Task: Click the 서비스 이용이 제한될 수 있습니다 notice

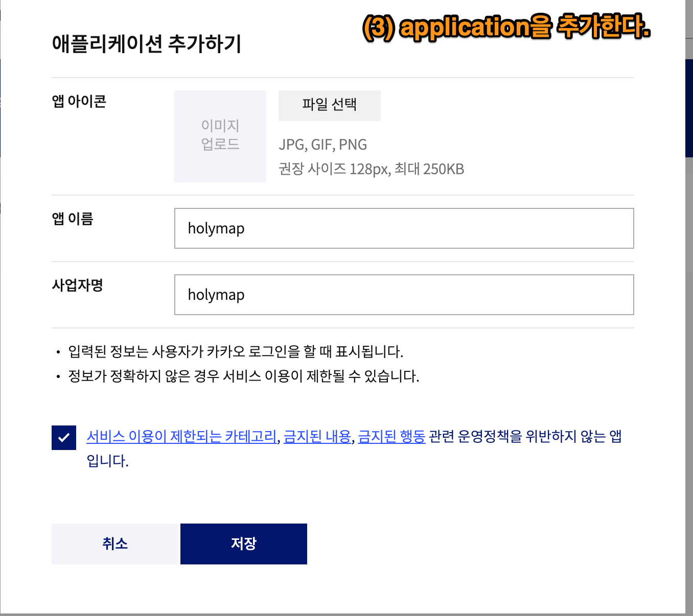Action: 243,376
